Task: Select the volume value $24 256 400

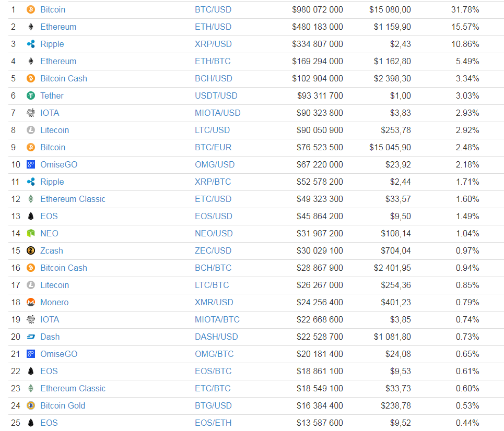Action: coord(320,302)
